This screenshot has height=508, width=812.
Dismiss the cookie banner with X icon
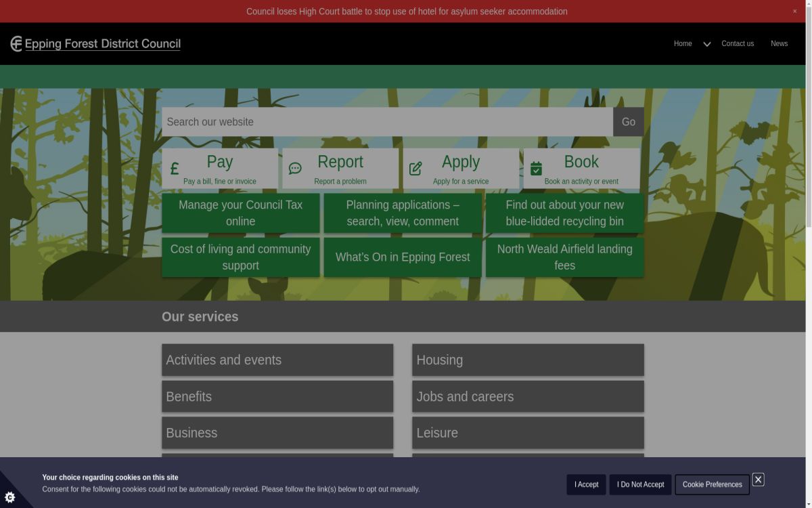pos(758,480)
